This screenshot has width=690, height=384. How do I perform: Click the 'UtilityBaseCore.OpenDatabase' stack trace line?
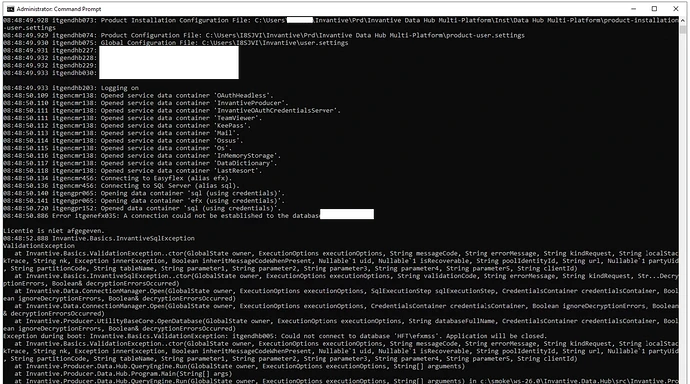341,325
